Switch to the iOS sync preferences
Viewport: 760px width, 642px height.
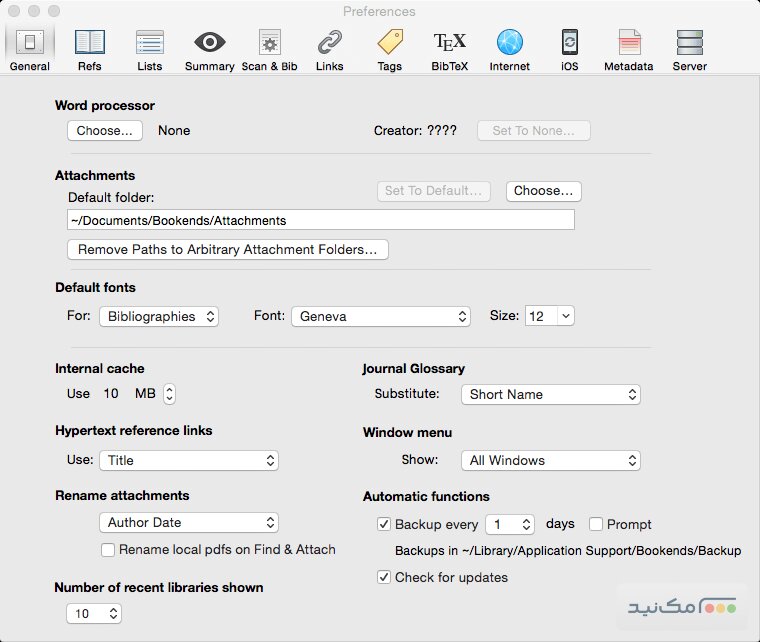pyautogui.click(x=569, y=49)
